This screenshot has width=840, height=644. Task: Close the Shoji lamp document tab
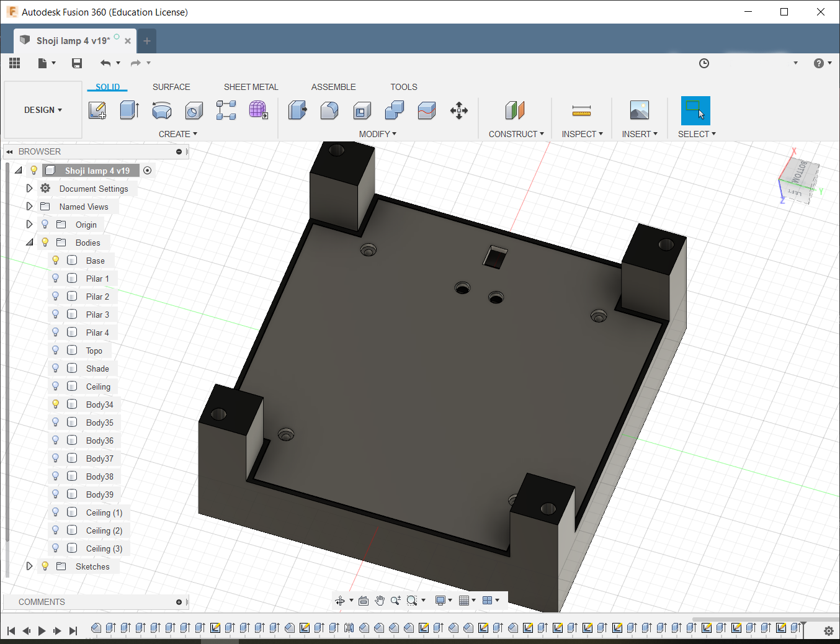click(128, 41)
